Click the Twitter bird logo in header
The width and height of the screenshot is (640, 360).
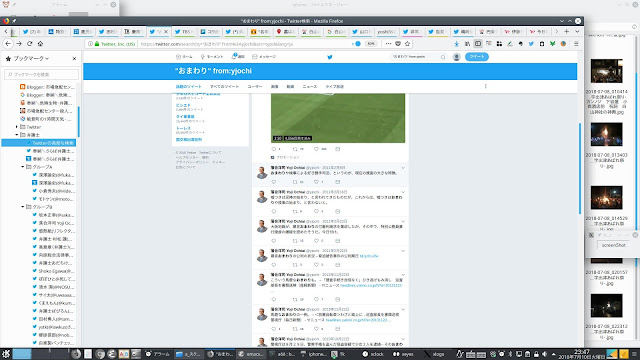click(x=330, y=57)
